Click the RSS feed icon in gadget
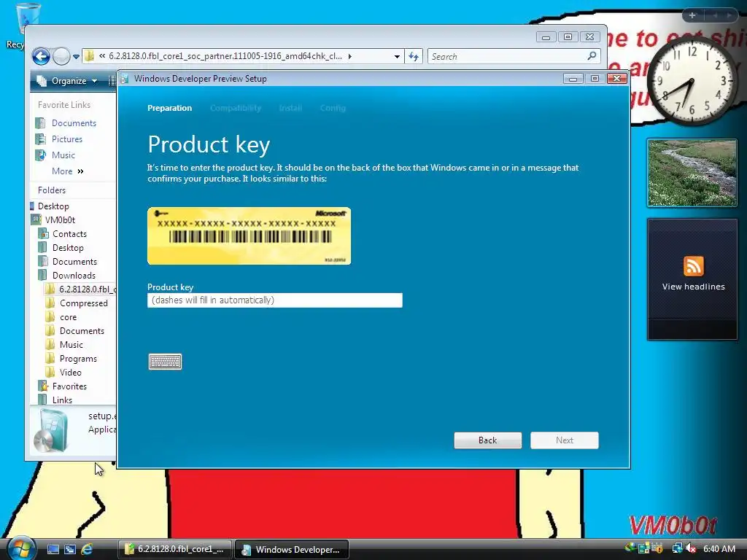The image size is (747, 560). coord(693,266)
